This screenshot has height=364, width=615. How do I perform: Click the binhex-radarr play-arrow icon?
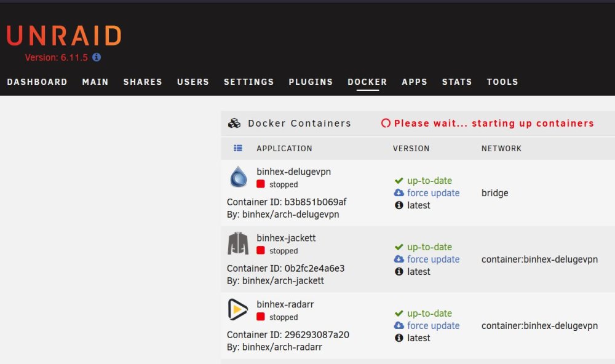pyautogui.click(x=237, y=309)
